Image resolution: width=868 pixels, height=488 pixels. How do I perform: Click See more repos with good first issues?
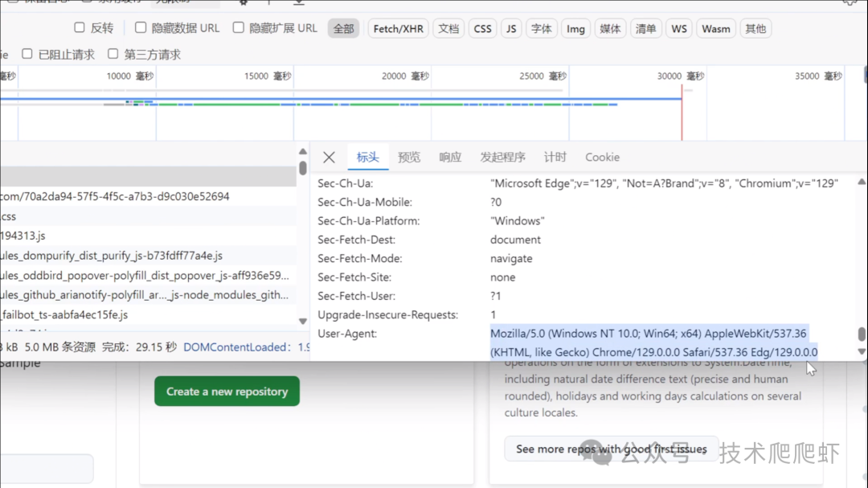[x=611, y=449]
